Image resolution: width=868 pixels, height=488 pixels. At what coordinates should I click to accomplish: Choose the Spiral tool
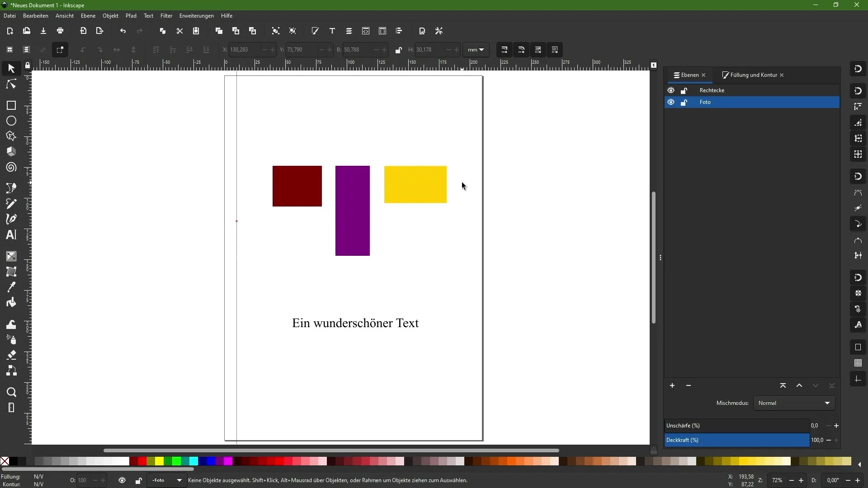pyautogui.click(x=11, y=168)
